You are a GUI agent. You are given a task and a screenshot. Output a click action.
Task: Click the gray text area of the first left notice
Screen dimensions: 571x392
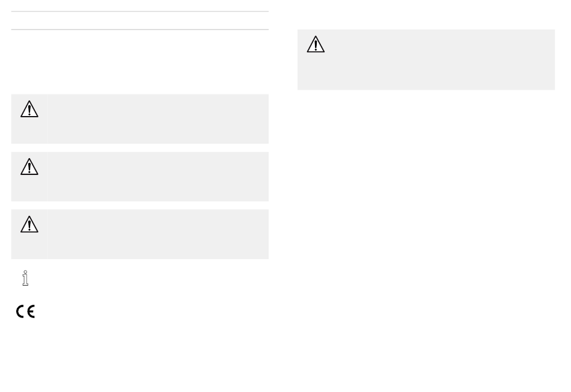(158, 119)
